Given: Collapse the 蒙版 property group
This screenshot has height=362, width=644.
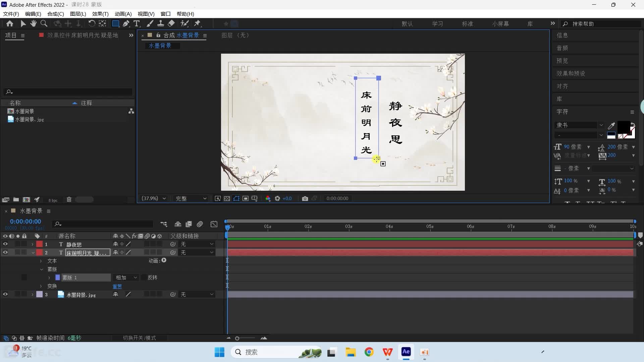Looking at the screenshot, I should point(41,269).
